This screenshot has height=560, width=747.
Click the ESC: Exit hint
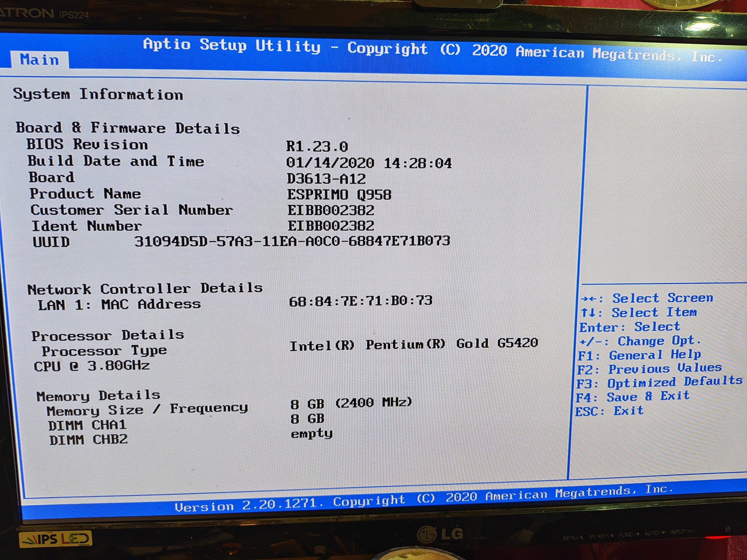tap(609, 411)
